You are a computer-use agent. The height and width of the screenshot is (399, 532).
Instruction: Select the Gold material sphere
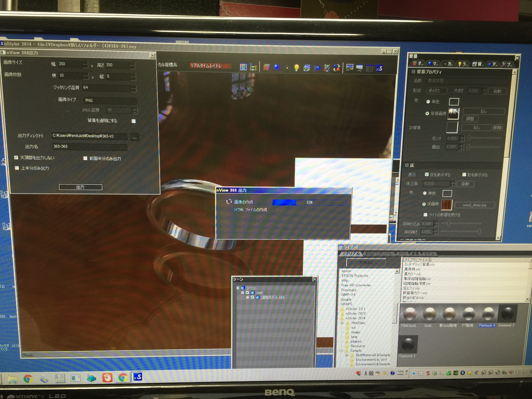pyautogui.click(x=429, y=314)
